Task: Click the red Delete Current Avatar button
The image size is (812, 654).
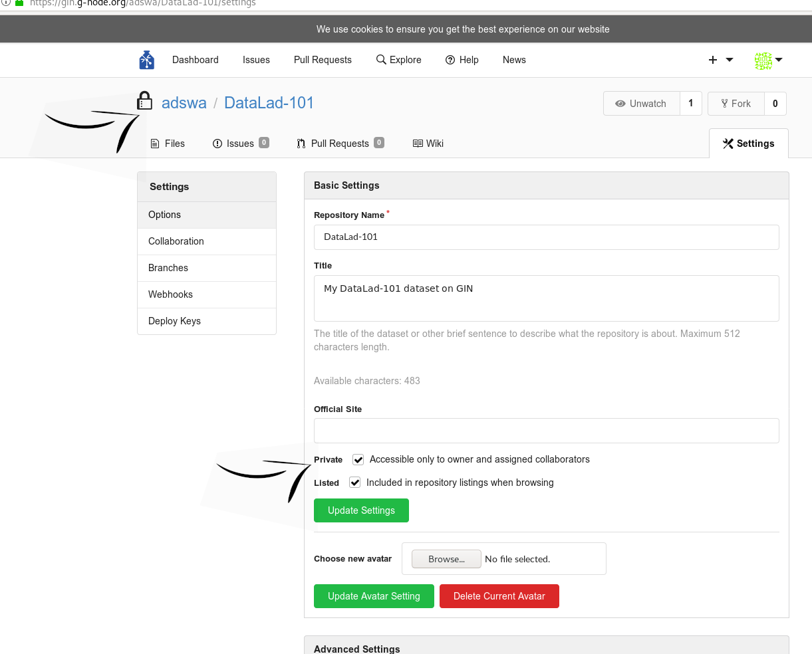Action: click(499, 596)
